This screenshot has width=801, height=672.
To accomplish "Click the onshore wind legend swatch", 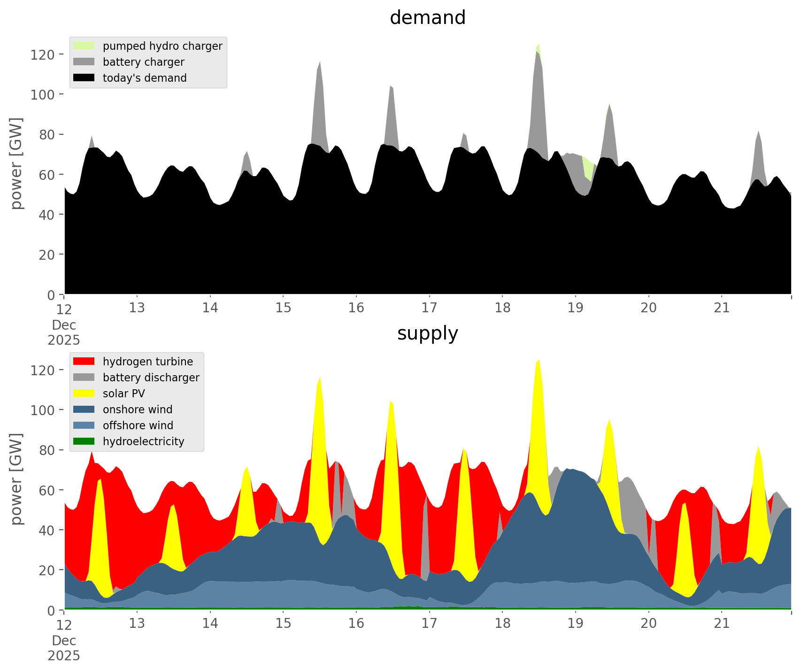I will tap(84, 409).
